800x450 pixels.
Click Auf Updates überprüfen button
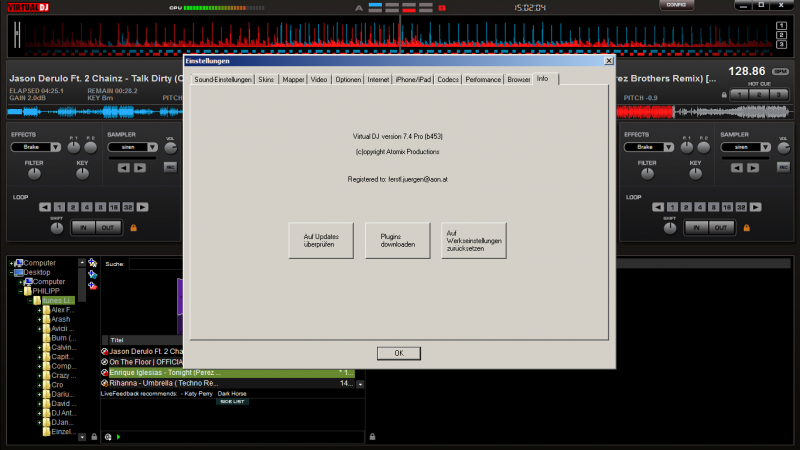coord(321,240)
